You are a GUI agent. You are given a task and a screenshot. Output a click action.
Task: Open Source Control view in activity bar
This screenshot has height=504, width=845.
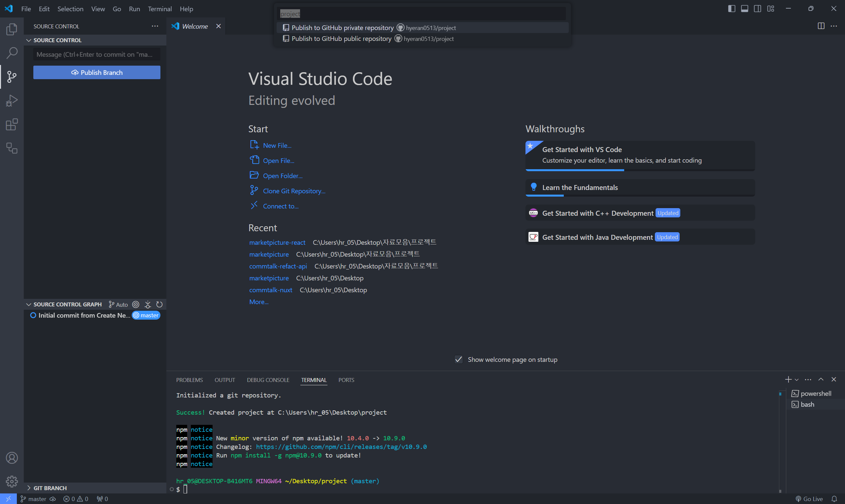(x=12, y=77)
